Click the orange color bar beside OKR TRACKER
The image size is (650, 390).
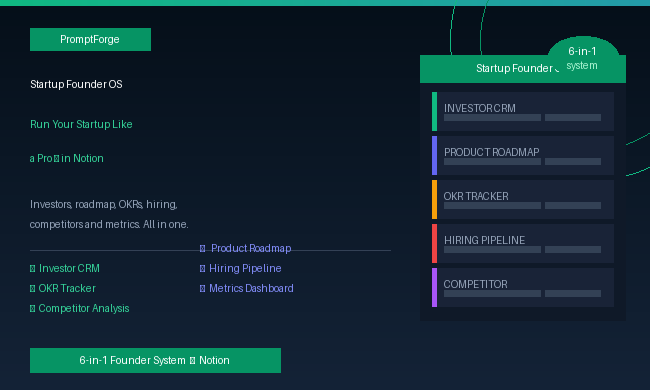[x=434, y=199]
